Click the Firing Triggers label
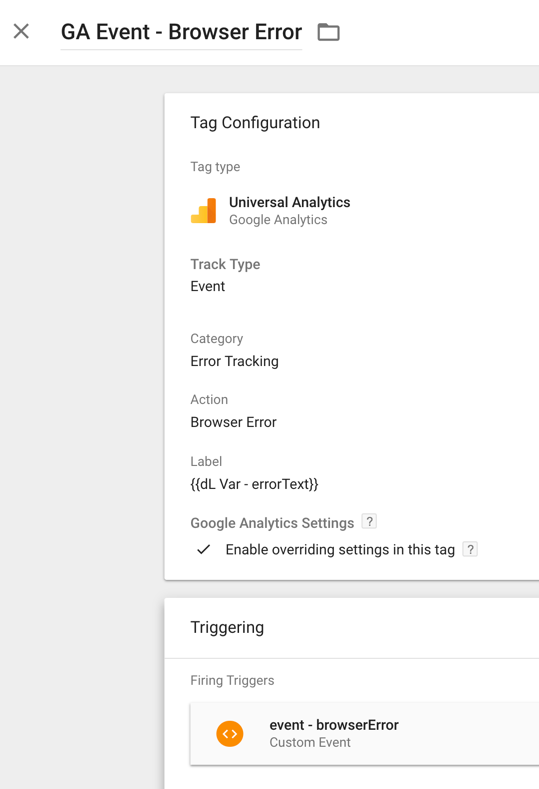The image size is (539, 789). [x=232, y=680]
